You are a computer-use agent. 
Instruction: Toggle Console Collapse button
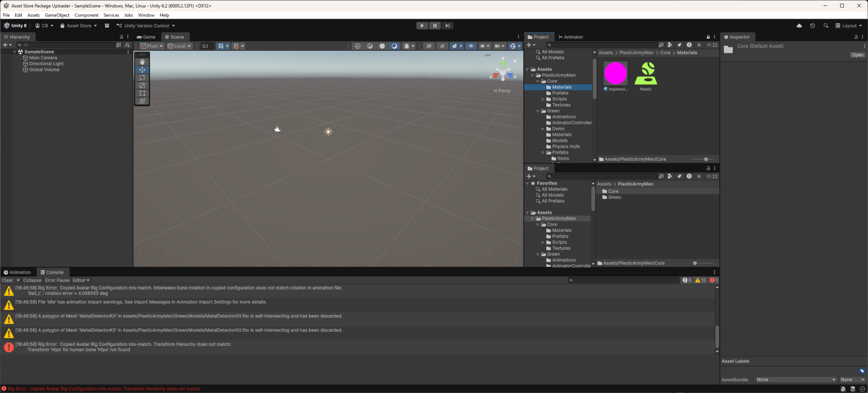(32, 280)
